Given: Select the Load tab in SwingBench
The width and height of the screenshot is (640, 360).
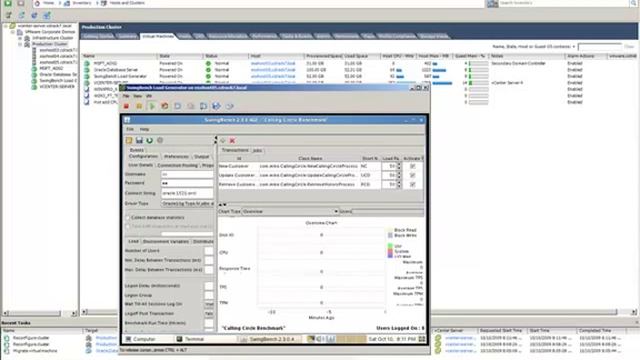Looking at the screenshot, I should coord(133,242).
